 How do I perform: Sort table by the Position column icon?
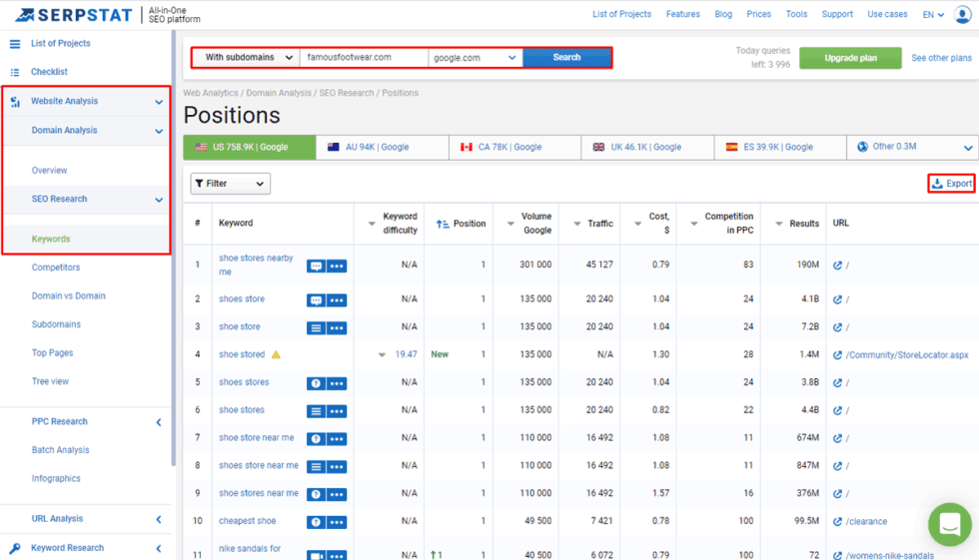pyautogui.click(x=443, y=225)
